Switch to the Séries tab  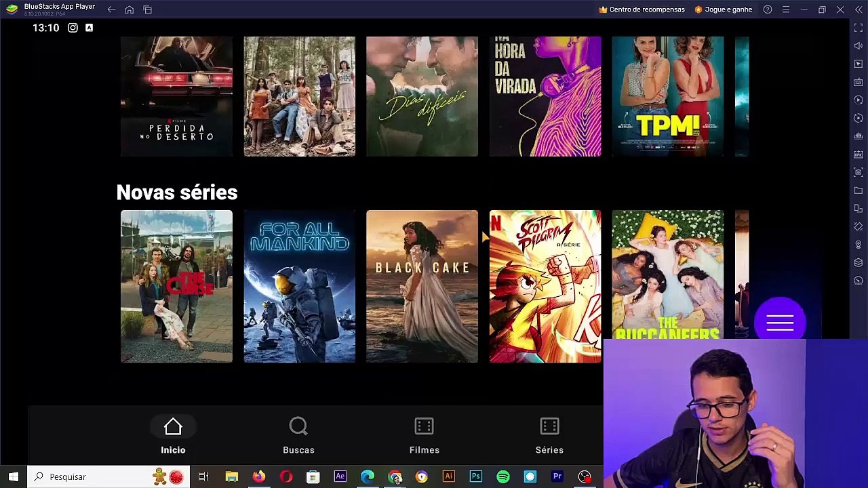click(549, 436)
